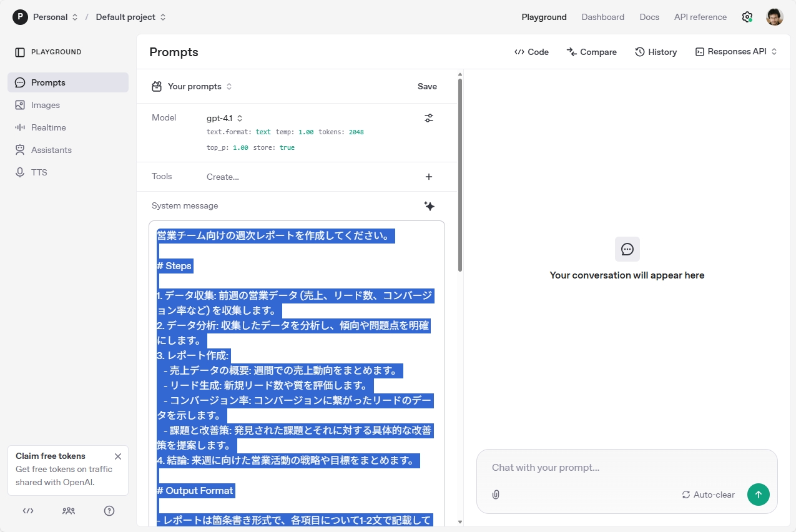The height and width of the screenshot is (532, 796).
Task: Open the Images page from sidebar
Action: point(47,104)
